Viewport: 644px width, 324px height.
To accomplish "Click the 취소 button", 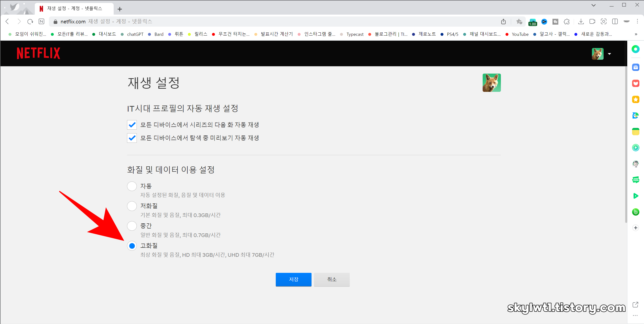I will pyautogui.click(x=332, y=279).
